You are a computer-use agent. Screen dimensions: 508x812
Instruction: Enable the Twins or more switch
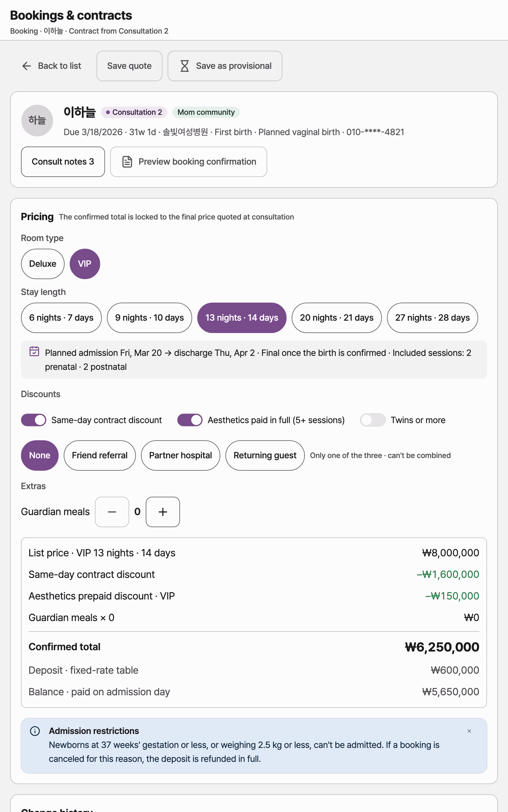pyautogui.click(x=373, y=420)
